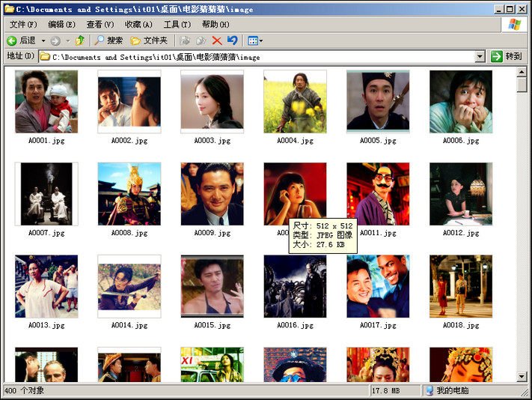
Task: Click the title bar folder icon
Action: pyautogui.click(x=10, y=9)
